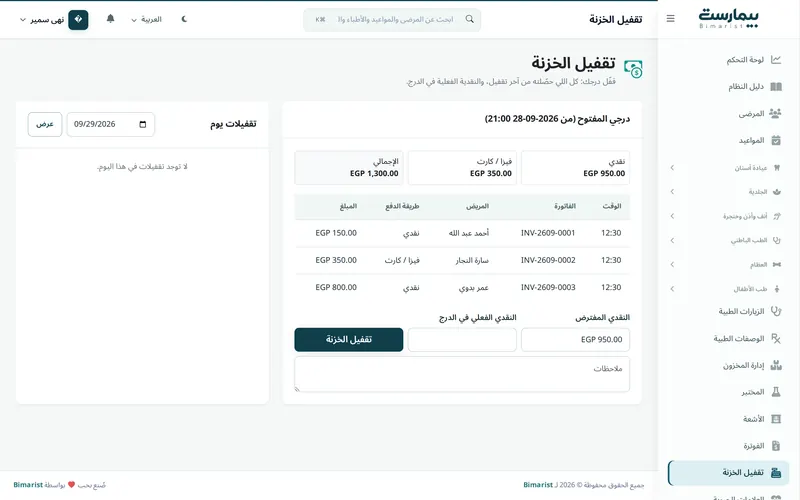Click the طريقة الدفع column header
Image resolution: width=800 pixels, height=500 pixels.
click(402, 206)
